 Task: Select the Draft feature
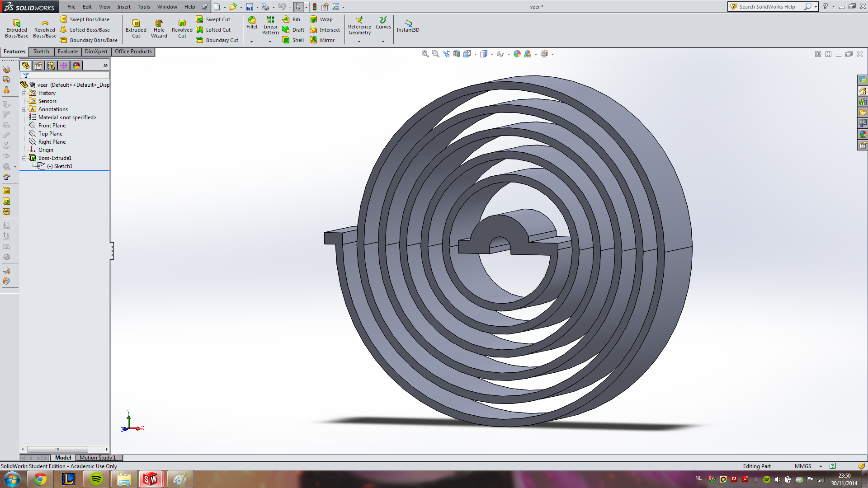click(293, 30)
